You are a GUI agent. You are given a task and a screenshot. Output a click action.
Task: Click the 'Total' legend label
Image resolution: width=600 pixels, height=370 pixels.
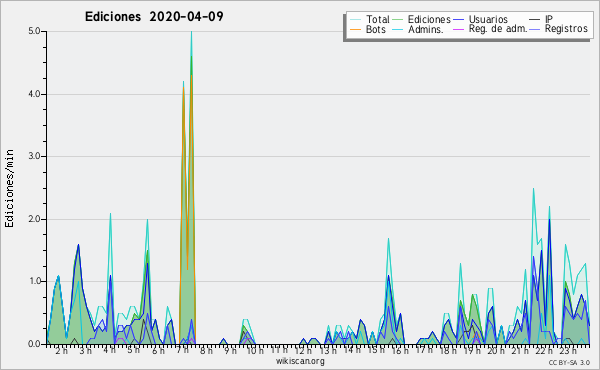377,19
